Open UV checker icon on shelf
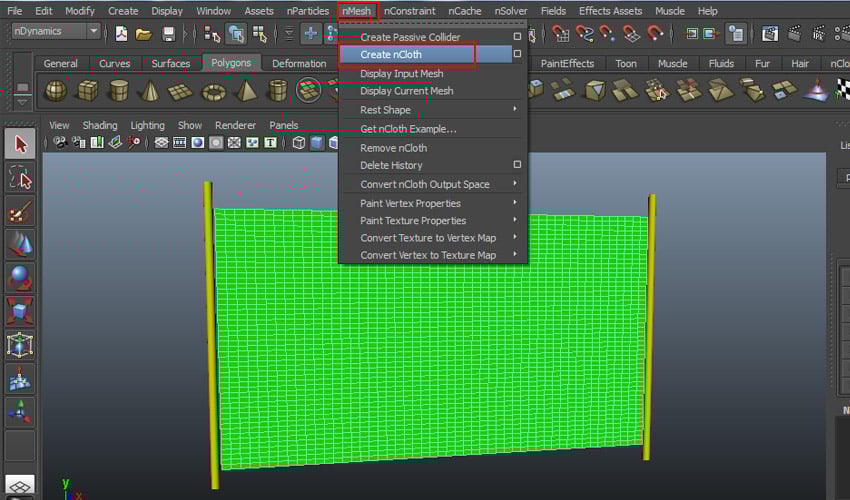 [843, 89]
